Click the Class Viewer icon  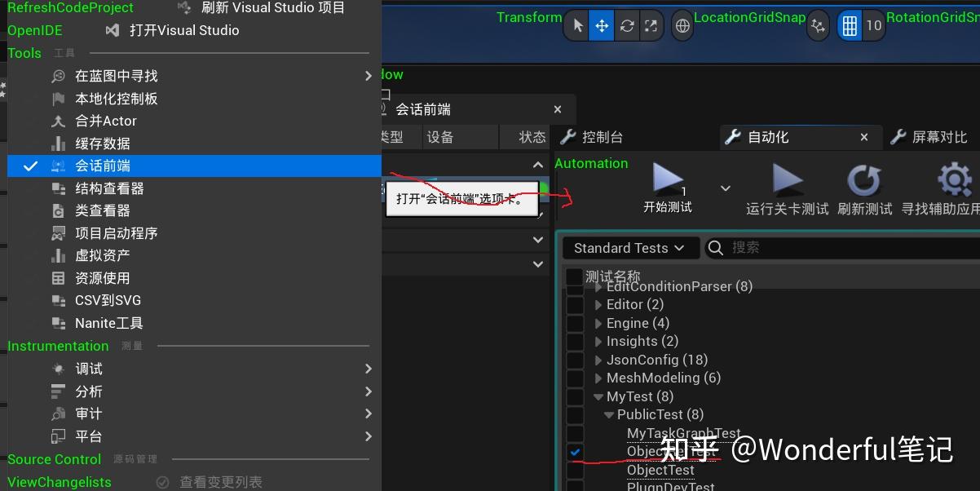click(x=59, y=210)
